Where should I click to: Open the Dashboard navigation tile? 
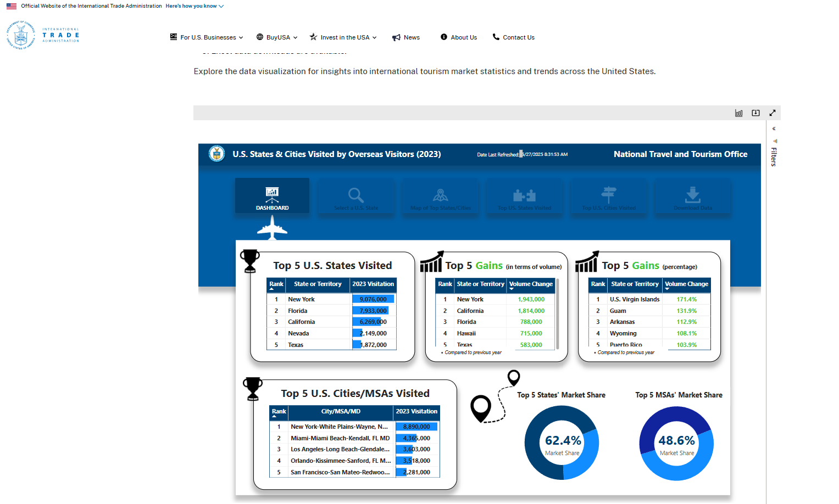click(x=272, y=196)
